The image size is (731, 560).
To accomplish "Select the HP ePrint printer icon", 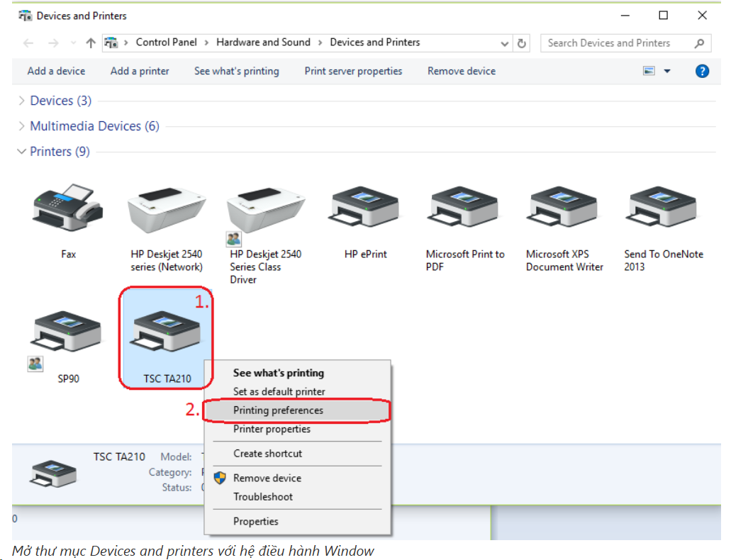I will [x=365, y=211].
